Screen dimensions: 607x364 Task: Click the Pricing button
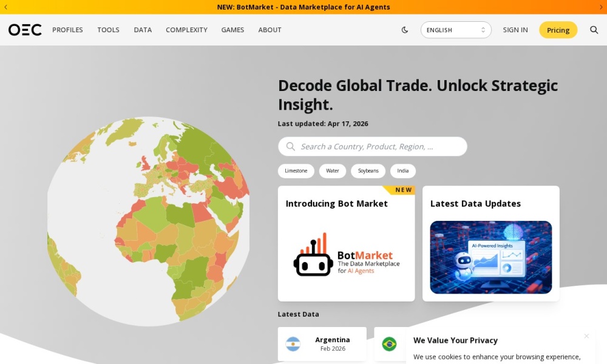(558, 30)
